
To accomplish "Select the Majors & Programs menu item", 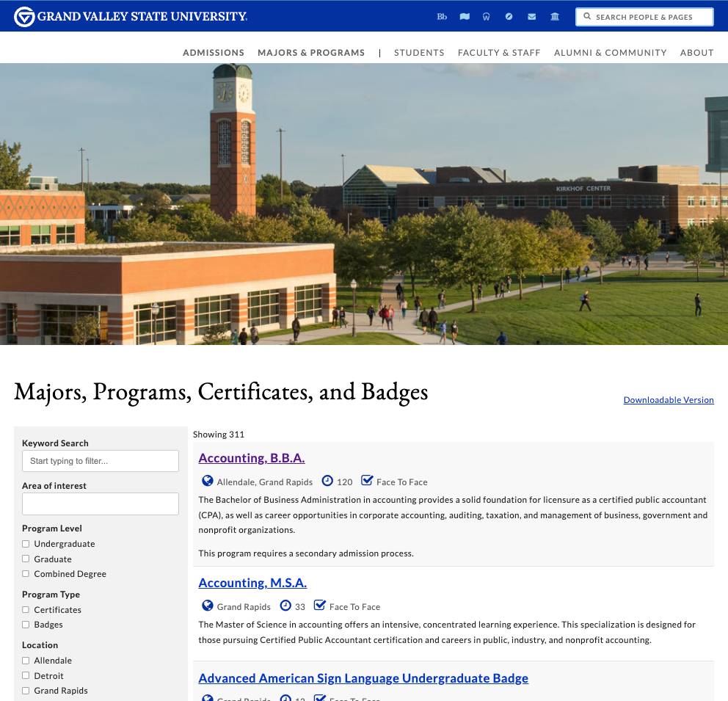I will [x=311, y=52].
